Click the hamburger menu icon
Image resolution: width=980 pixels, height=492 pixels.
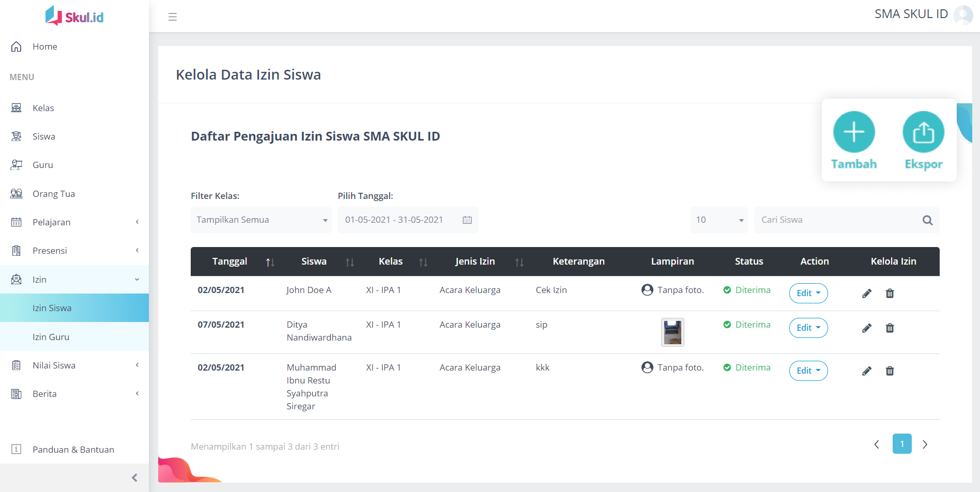coord(173,17)
